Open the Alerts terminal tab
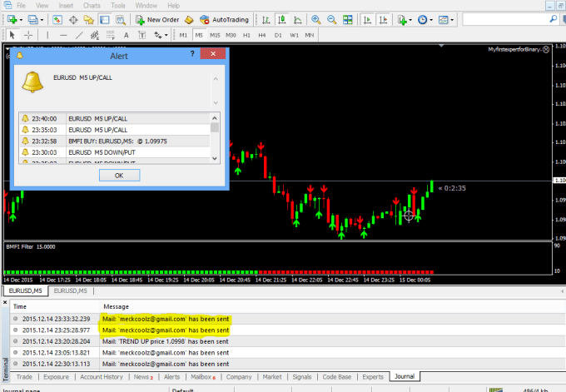The image size is (566, 392). (171, 377)
